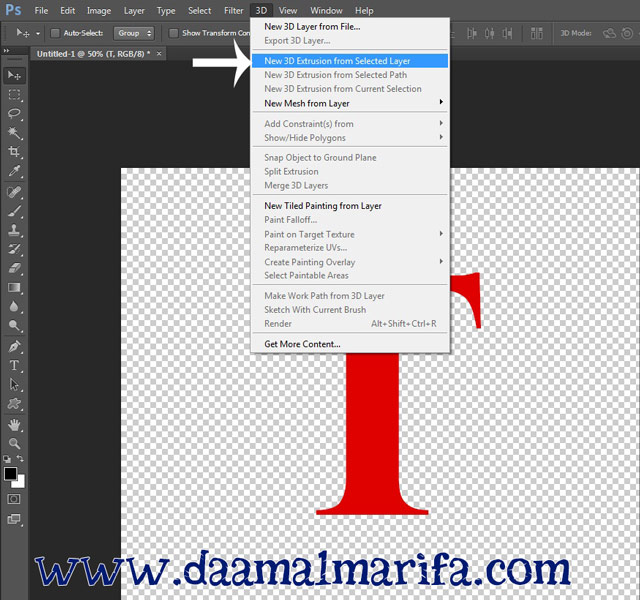Select the Move tool in toolbox
The image size is (640, 600).
pos(14,76)
